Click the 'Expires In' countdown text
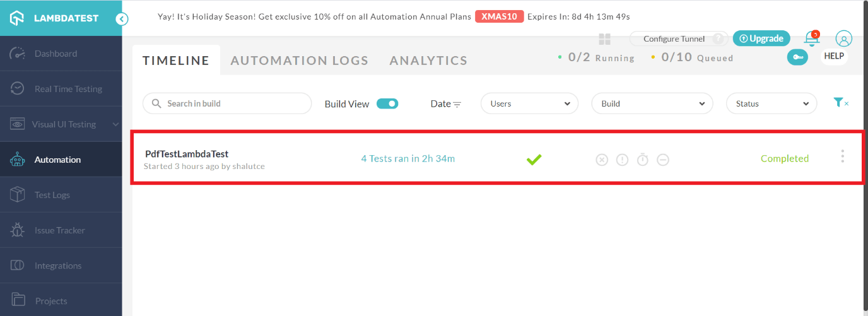 tap(579, 16)
